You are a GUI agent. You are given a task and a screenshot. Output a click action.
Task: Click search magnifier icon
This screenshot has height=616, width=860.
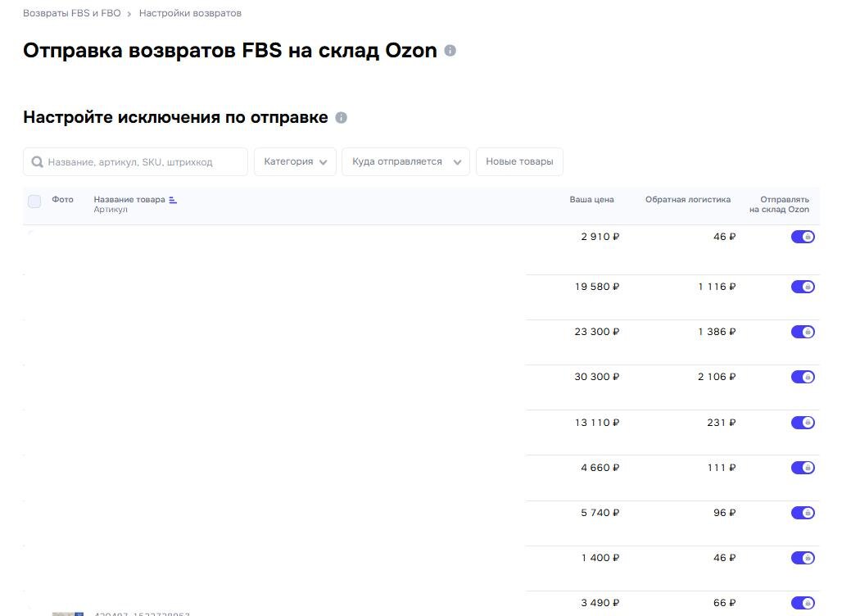38,162
